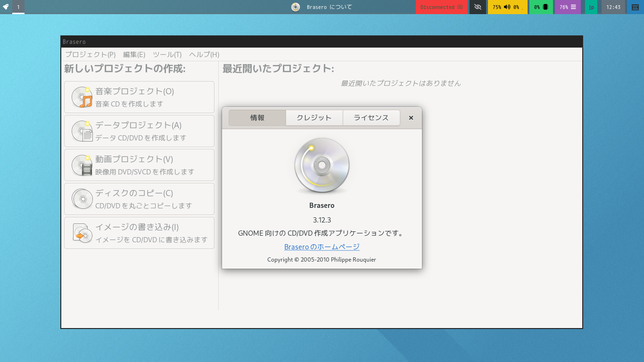Click the CPU chip indicator in the panel
This screenshot has height=362, width=644.
tap(545, 7)
